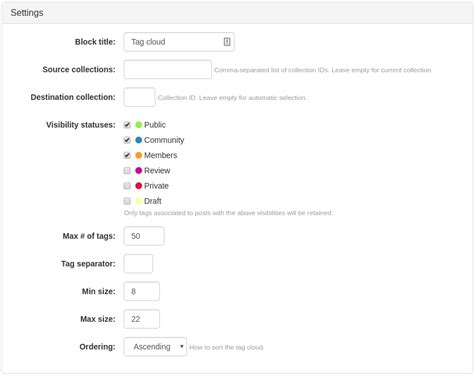Click the red Private status dot
The image size is (474, 376).
[x=139, y=186]
